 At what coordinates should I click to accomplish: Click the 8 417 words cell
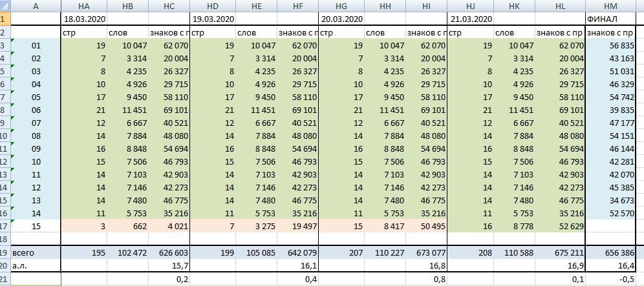coord(384,226)
